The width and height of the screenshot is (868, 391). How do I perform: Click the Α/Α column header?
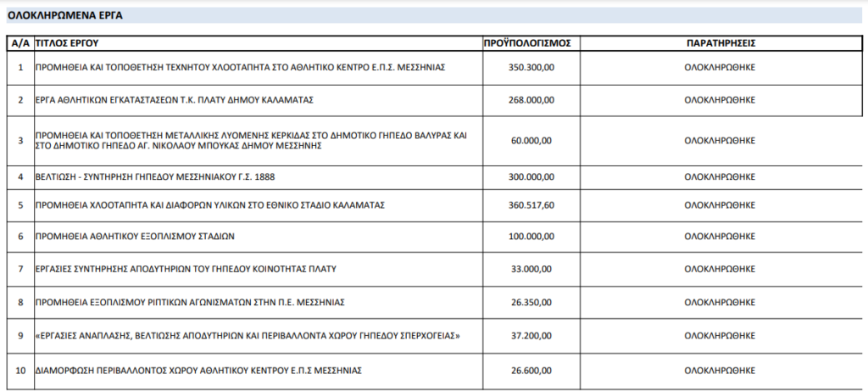point(20,43)
